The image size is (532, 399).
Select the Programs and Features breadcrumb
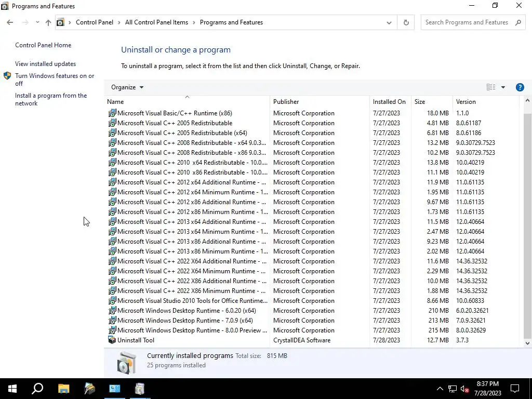(231, 22)
